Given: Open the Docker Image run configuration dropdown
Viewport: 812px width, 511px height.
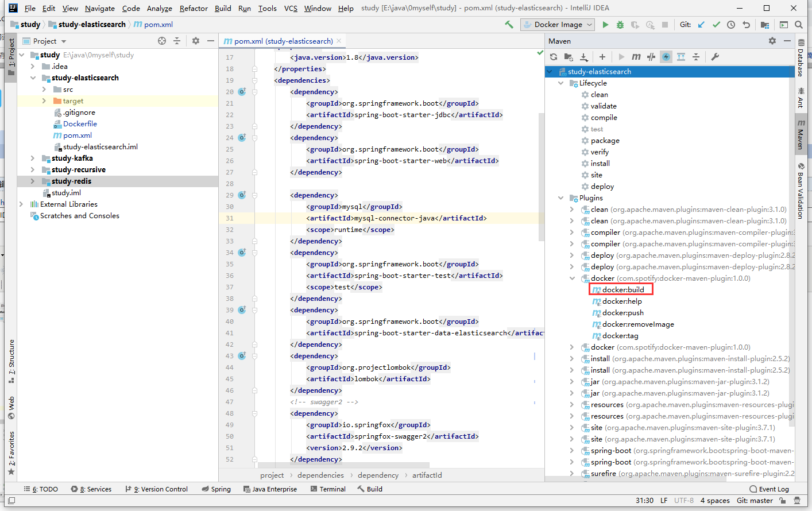Looking at the screenshot, I should coord(558,25).
